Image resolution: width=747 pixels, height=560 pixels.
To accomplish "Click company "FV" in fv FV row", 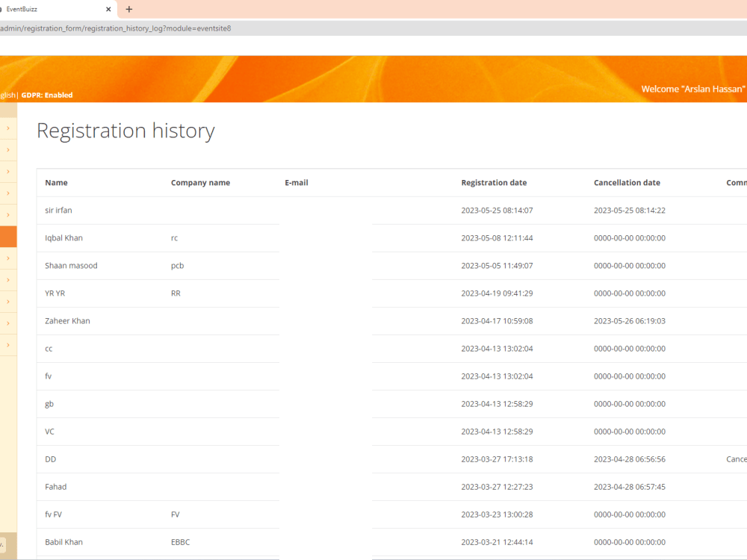I will pos(175,514).
